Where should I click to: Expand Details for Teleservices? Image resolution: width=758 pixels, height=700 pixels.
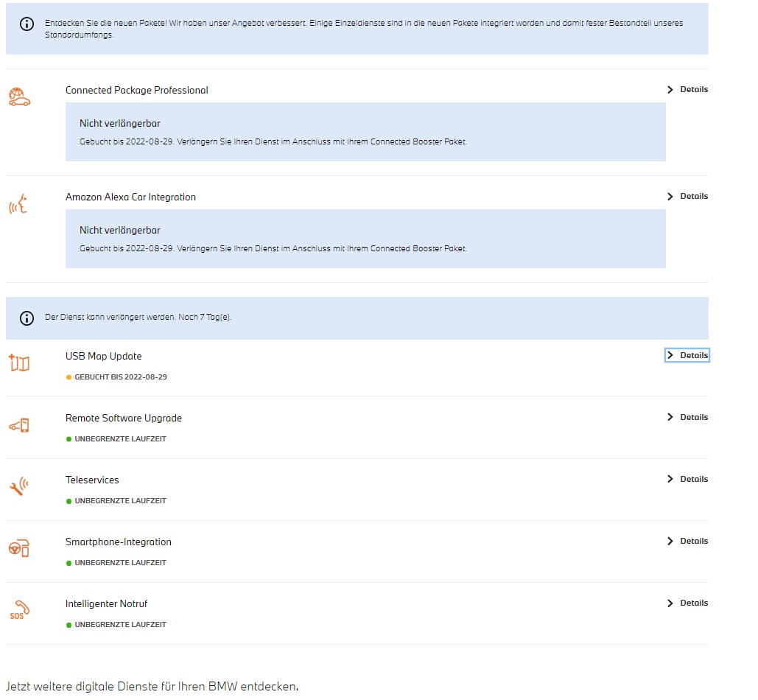(x=687, y=479)
